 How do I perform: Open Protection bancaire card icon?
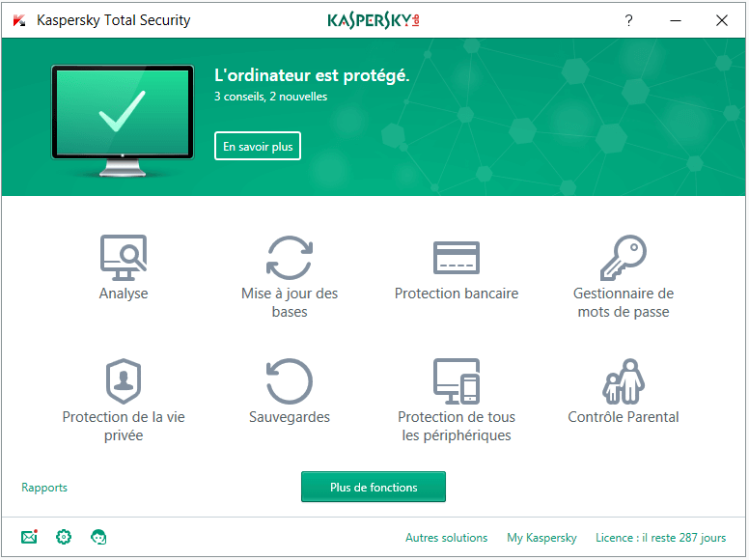[x=457, y=258]
